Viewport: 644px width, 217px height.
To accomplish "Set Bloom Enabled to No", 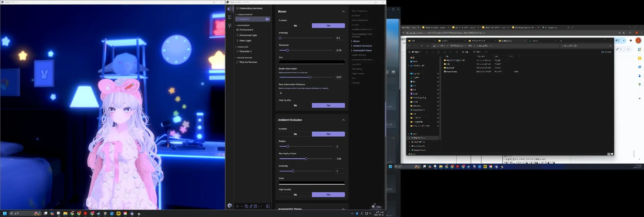I will pos(295,25).
